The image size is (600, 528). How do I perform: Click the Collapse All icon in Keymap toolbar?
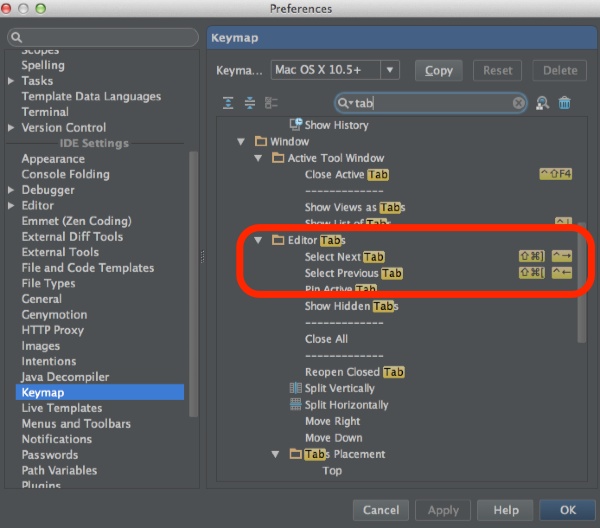click(x=250, y=103)
